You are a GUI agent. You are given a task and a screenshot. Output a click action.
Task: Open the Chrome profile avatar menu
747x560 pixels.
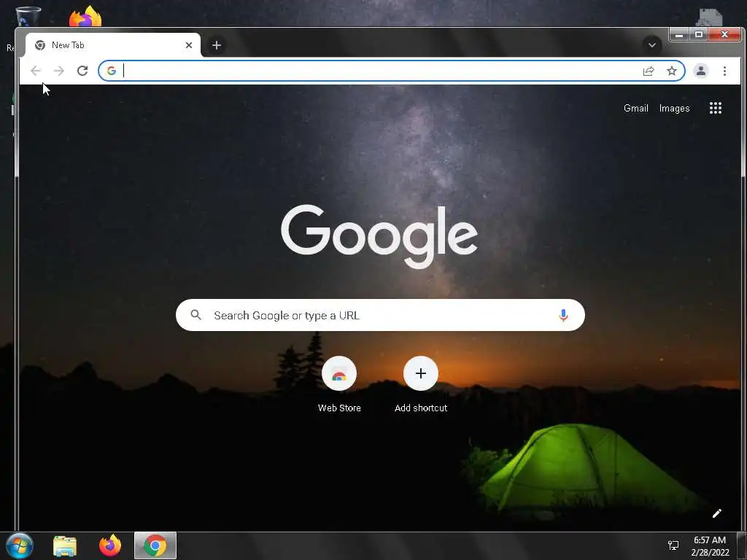(x=701, y=71)
